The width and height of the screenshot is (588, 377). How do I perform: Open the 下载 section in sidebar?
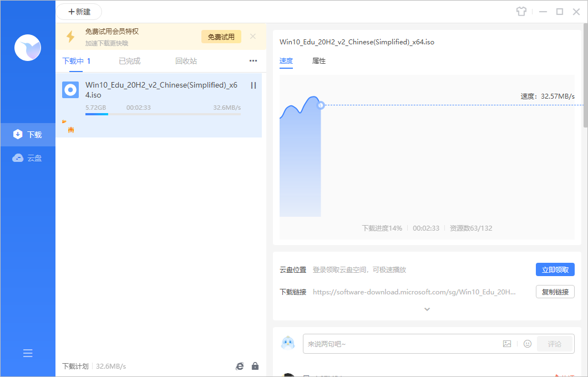(28, 135)
